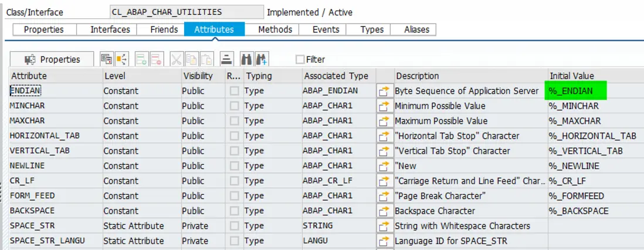Viewport: 644px width, 250px height.
Task: Click the Delete Row toolbar icon
Action: pyautogui.click(x=157, y=59)
